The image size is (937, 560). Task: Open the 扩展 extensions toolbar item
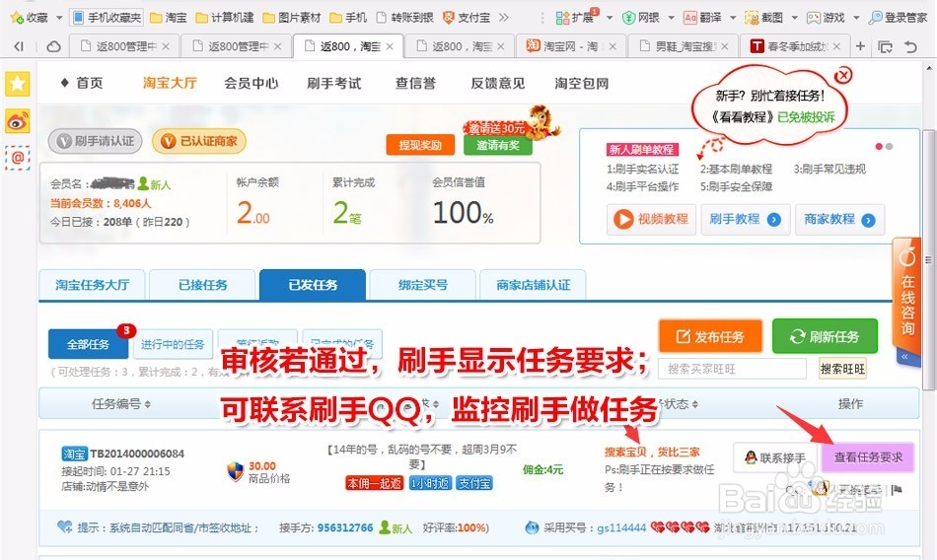pos(575,18)
